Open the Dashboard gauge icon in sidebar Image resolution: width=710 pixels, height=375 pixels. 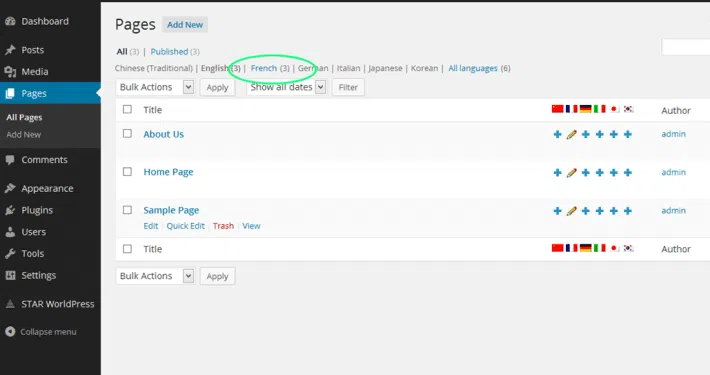pyautogui.click(x=10, y=21)
